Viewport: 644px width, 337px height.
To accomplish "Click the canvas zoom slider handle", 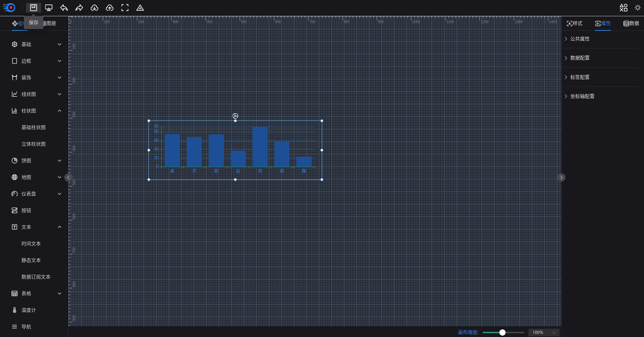I will click(x=502, y=333).
